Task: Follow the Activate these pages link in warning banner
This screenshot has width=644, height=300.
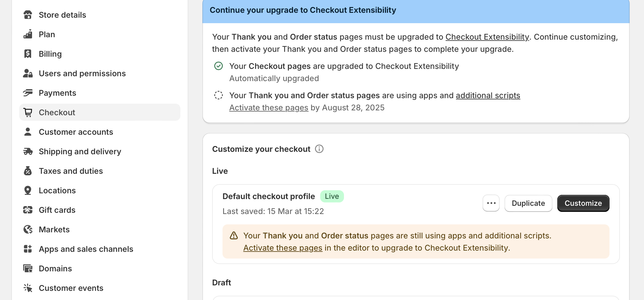Action: coord(283,248)
